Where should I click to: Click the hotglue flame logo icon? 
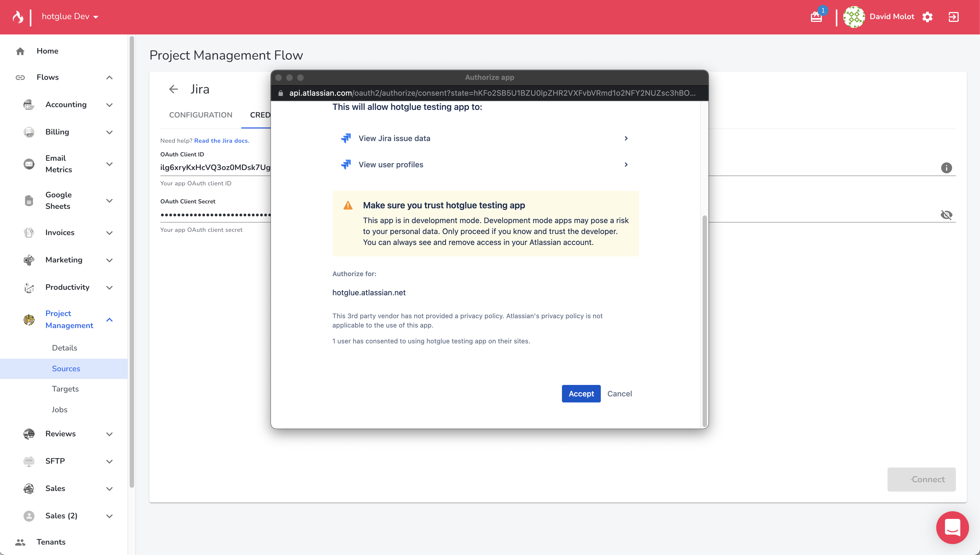point(18,17)
